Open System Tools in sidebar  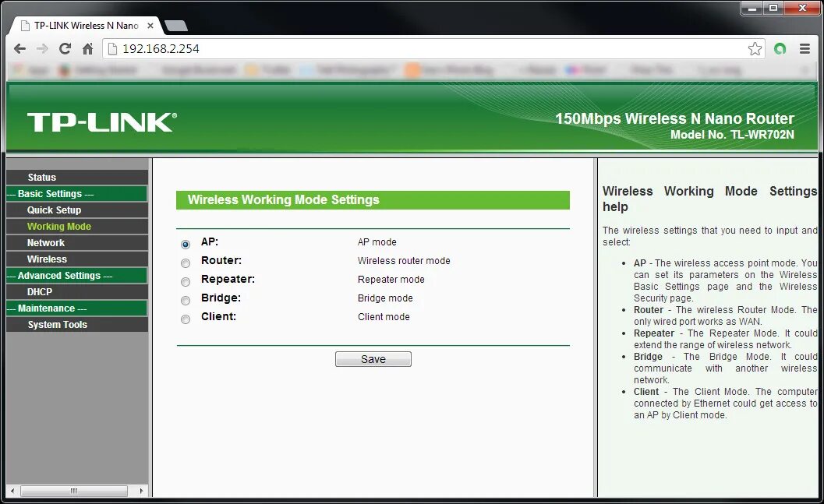click(x=77, y=325)
